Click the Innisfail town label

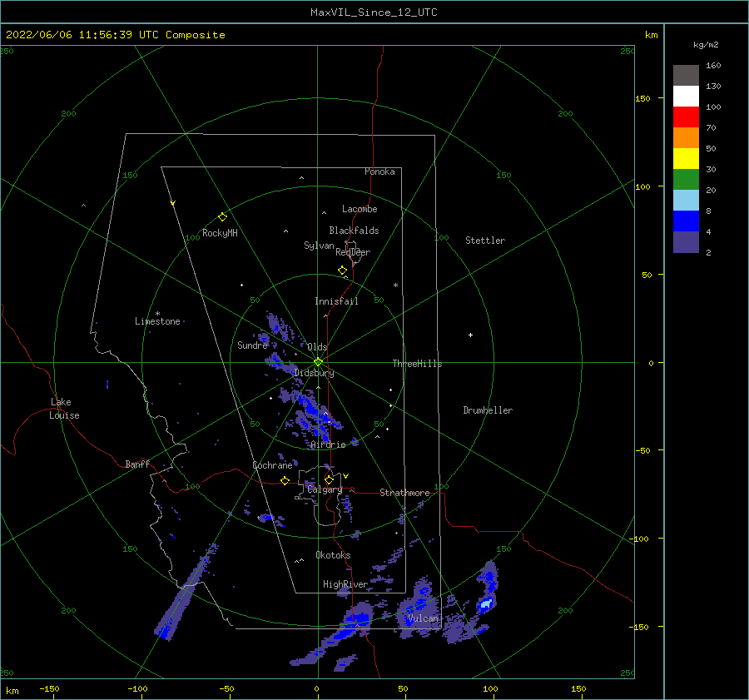[x=336, y=301]
